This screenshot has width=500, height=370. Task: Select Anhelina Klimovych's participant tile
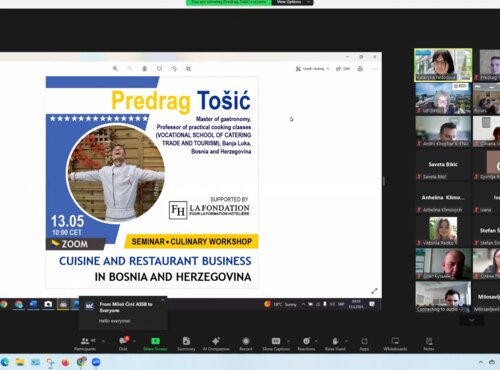pos(443,198)
